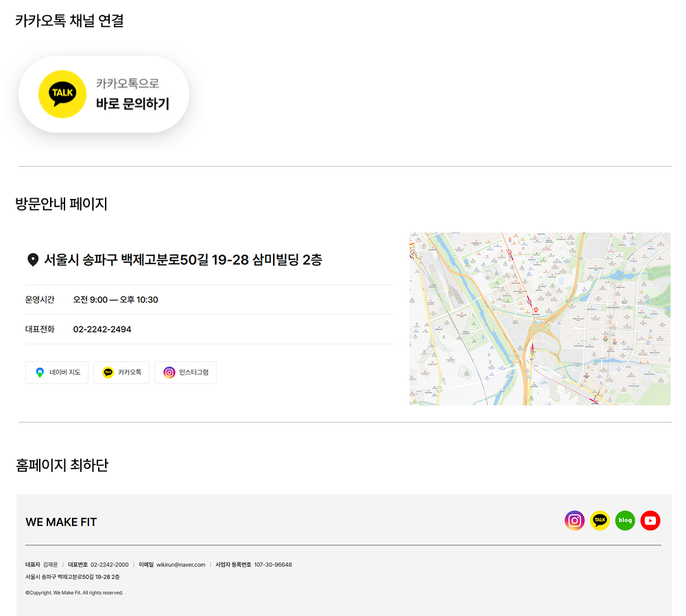Click the WE MAKE FIT footer logo

61,522
